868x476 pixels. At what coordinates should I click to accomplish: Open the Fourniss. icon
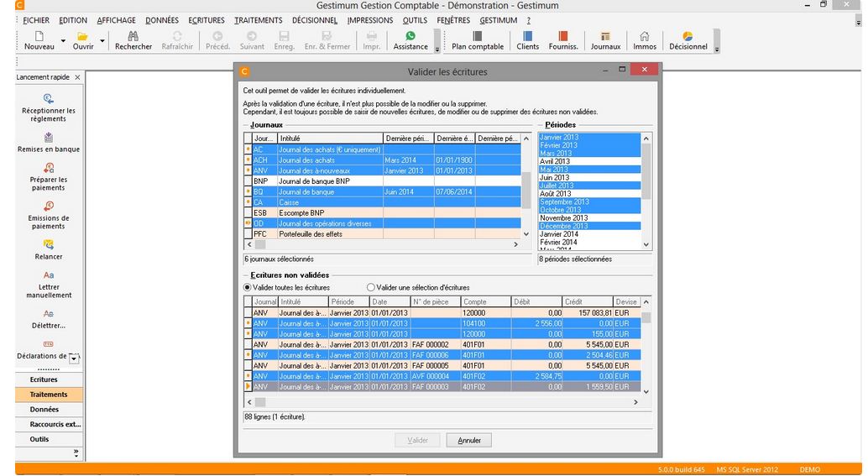pyautogui.click(x=563, y=36)
